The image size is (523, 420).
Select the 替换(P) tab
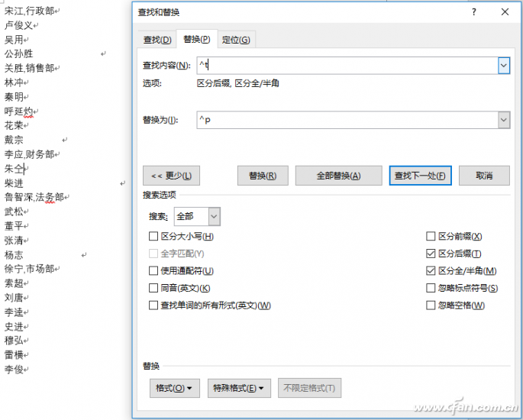pos(197,40)
